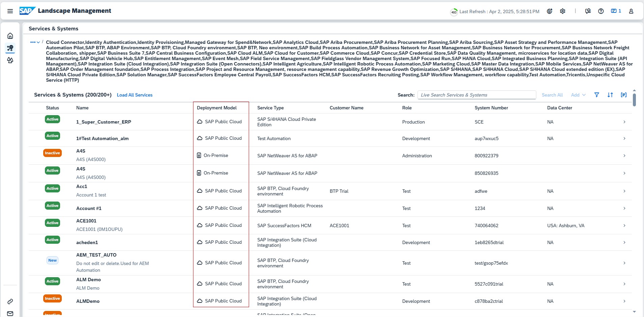Open sort options for services table
The image size is (644, 317).
(610, 95)
